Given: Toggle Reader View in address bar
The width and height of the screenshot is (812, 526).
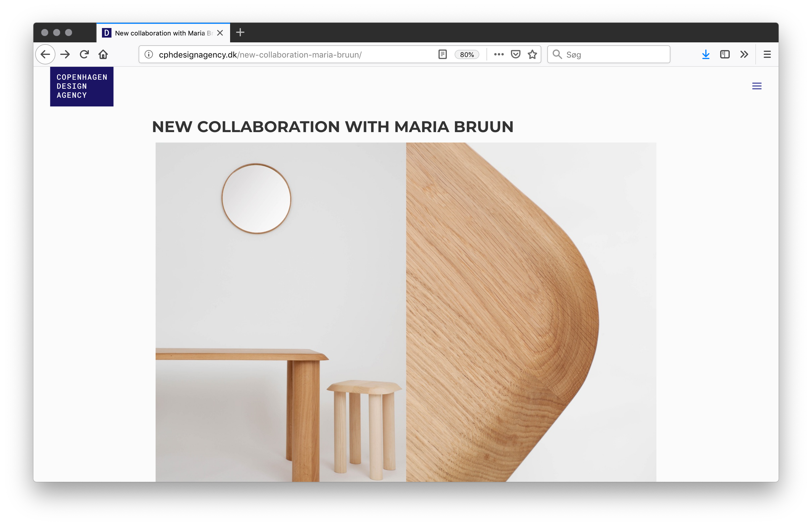Looking at the screenshot, I should point(442,55).
